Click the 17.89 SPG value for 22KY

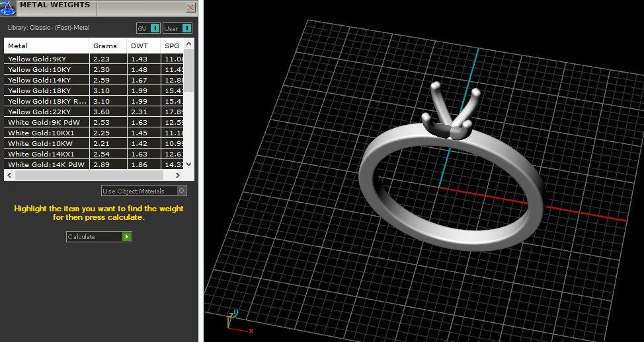click(x=174, y=112)
